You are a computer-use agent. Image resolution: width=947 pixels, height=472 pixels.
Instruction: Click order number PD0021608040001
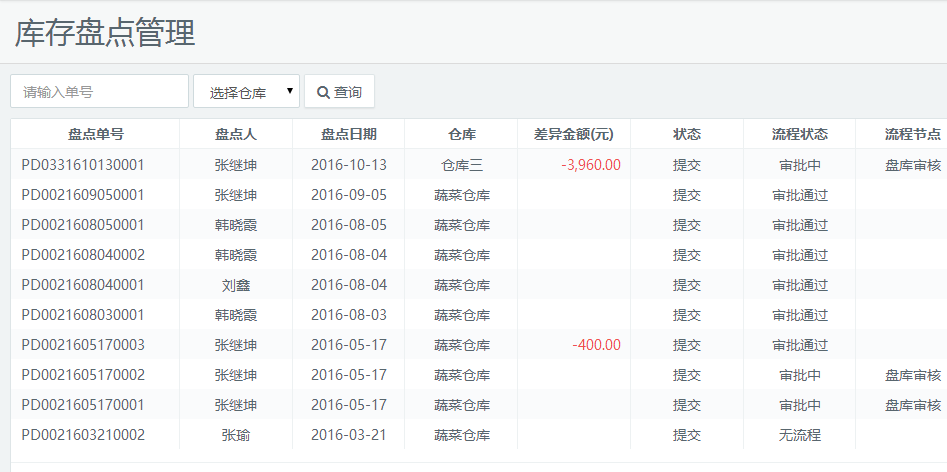coord(83,285)
